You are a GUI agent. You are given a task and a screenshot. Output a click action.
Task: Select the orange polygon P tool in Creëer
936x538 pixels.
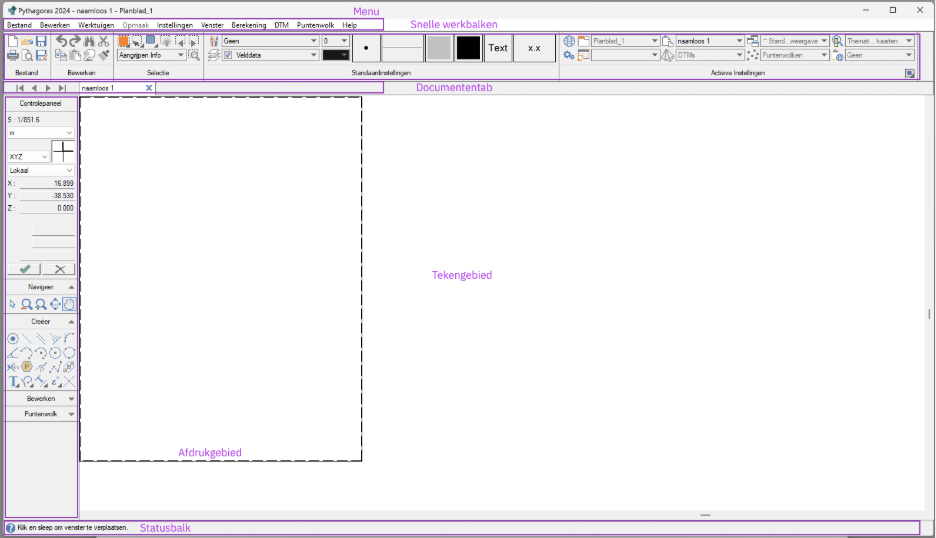pyautogui.click(x=27, y=367)
